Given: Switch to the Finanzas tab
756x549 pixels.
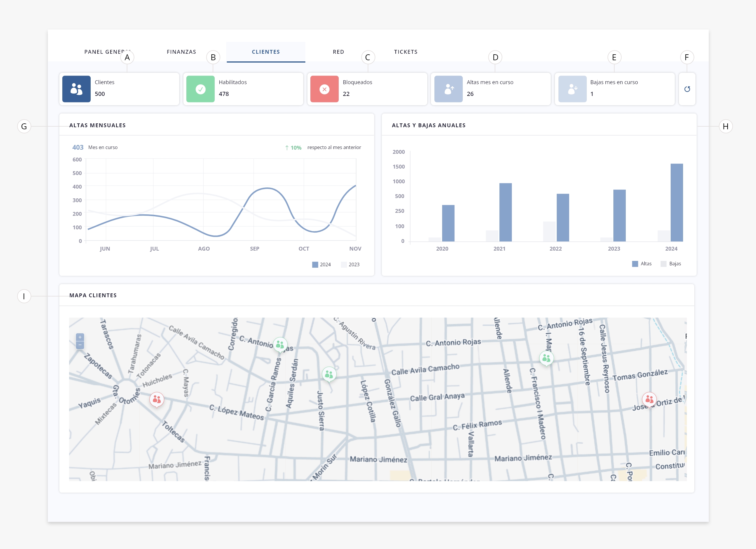Looking at the screenshot, I should pos(181,52).
